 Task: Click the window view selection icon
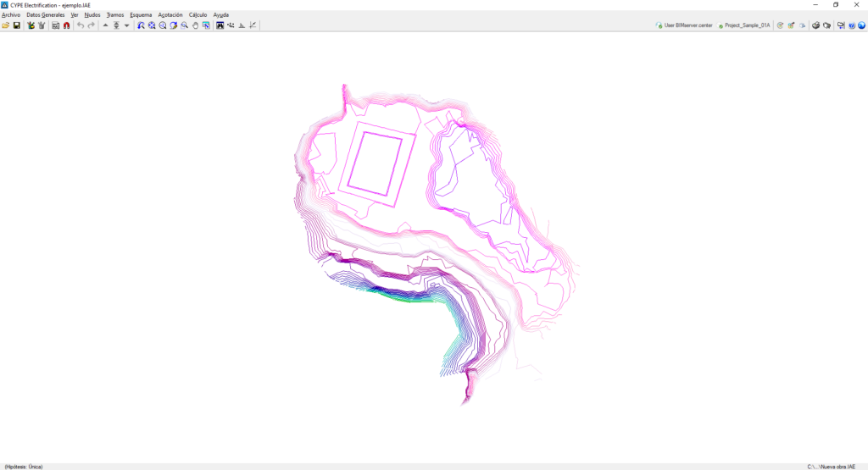206,25
